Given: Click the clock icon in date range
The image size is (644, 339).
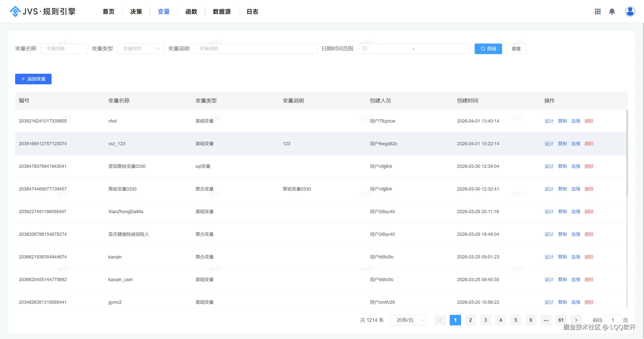Looking at the screenshot, I should [364, 49].
